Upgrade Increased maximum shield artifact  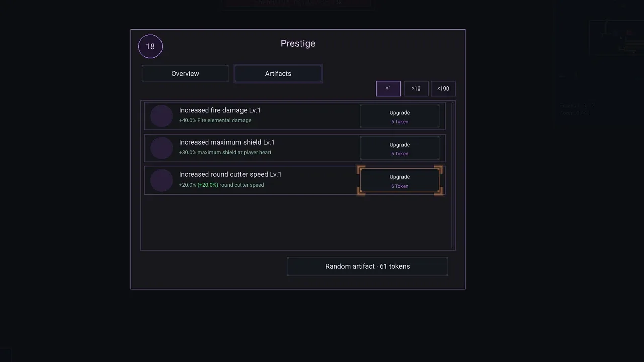[x=399, y=148]
